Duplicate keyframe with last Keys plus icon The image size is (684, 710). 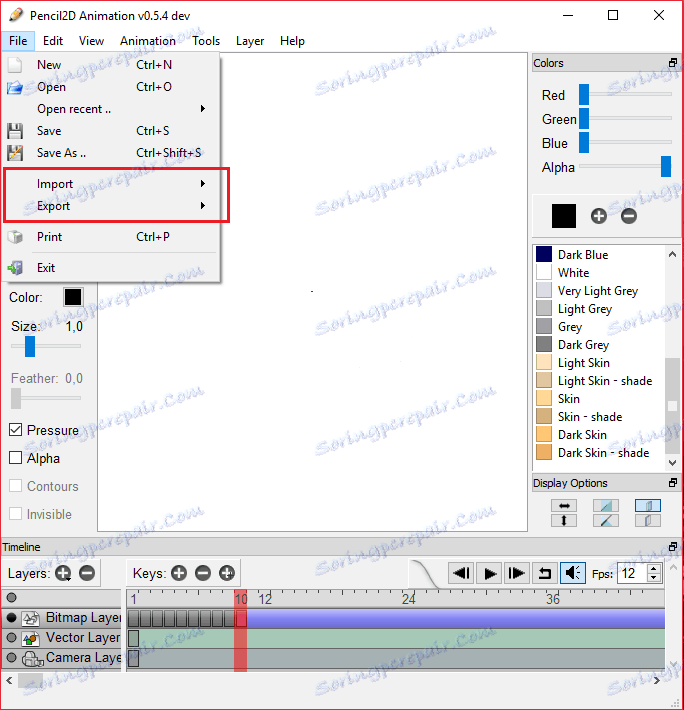coord(227,573)
